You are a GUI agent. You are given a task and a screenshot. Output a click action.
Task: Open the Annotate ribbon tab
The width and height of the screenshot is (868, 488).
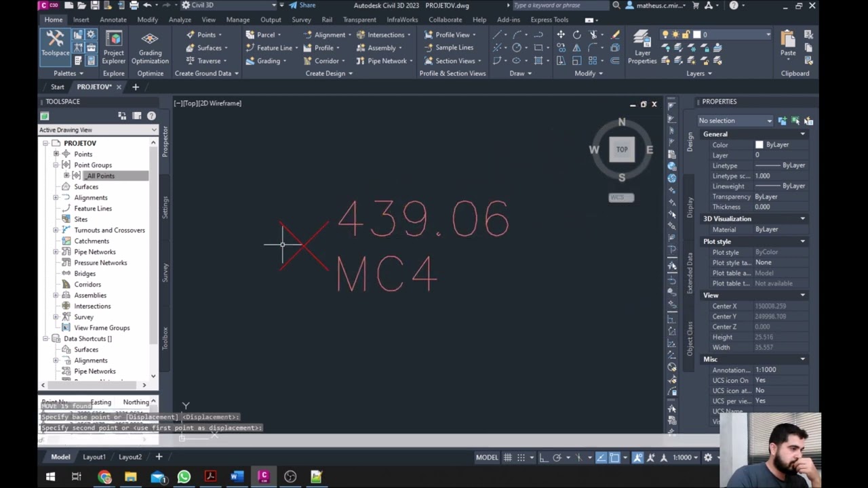pos(113,20)
